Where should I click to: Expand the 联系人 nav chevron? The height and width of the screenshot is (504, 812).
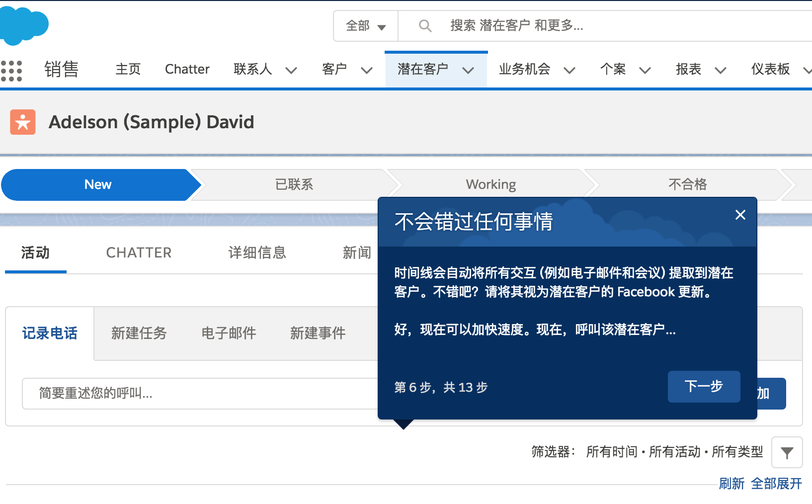tap(291, 70)
